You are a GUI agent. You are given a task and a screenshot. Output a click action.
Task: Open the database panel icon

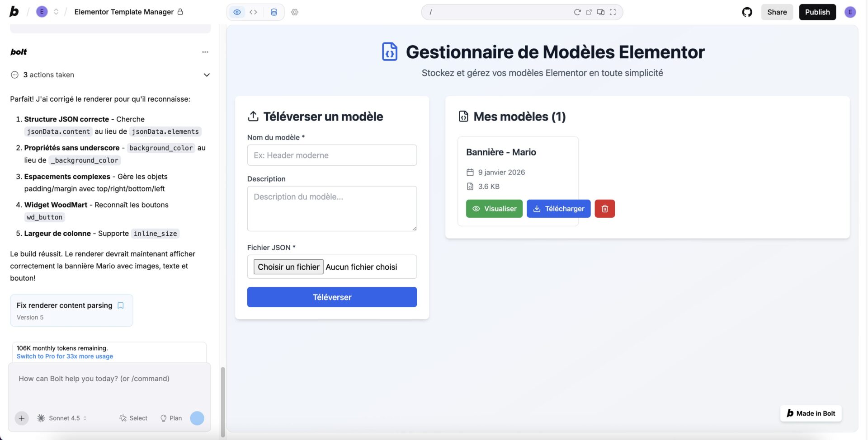274,12
